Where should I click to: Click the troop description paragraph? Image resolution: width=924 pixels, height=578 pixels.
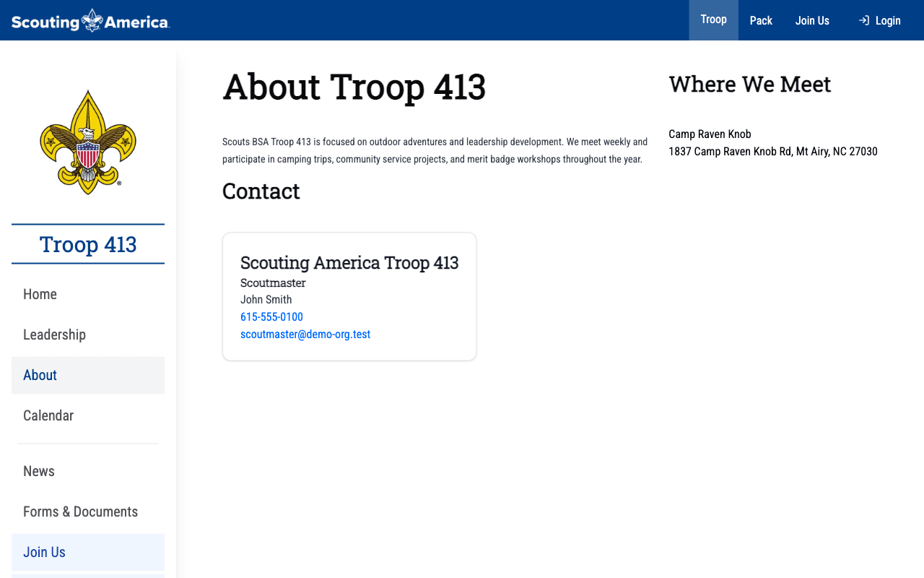[435, 150]
